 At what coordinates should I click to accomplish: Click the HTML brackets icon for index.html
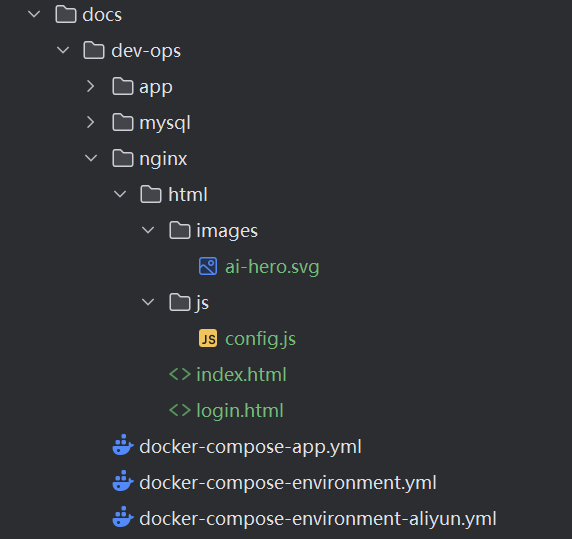point(180,374)
